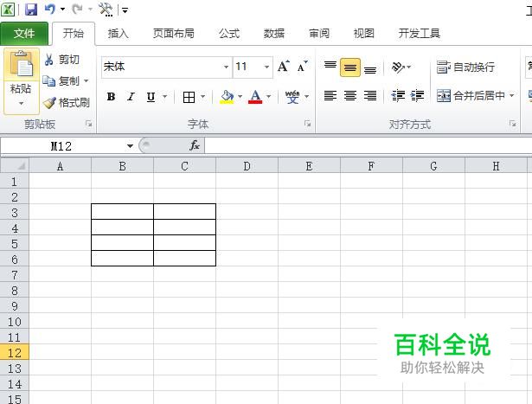Open the 宋体 font name dropdown
This screenshot has width=532, height=404.
pyautogui.click(x=226, y=67)
